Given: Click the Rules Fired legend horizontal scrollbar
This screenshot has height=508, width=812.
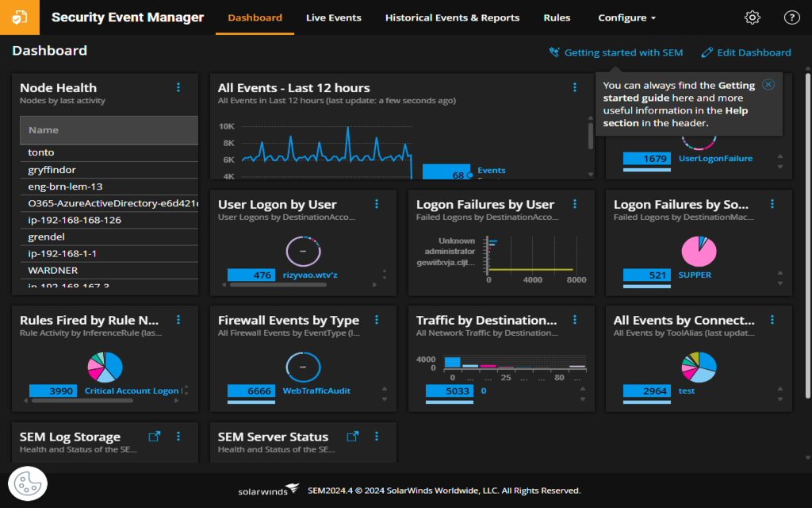Looking at the screenshot, I should (x=82, y=400).
